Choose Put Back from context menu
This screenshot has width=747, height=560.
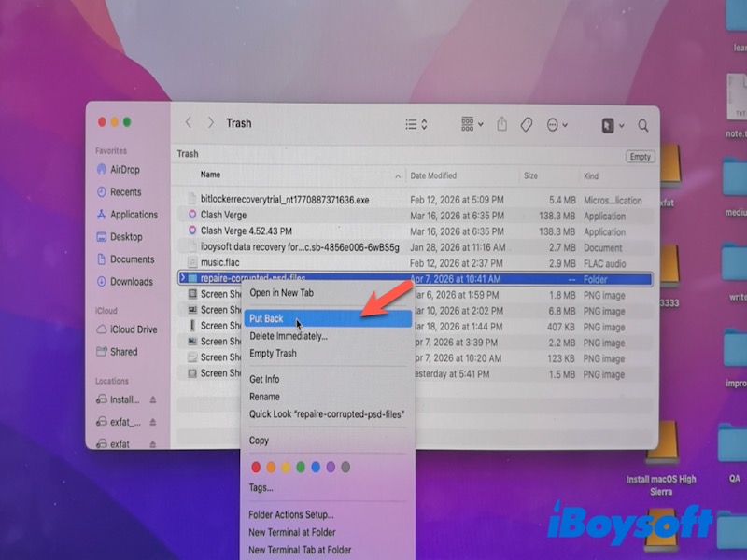[267, 319]
